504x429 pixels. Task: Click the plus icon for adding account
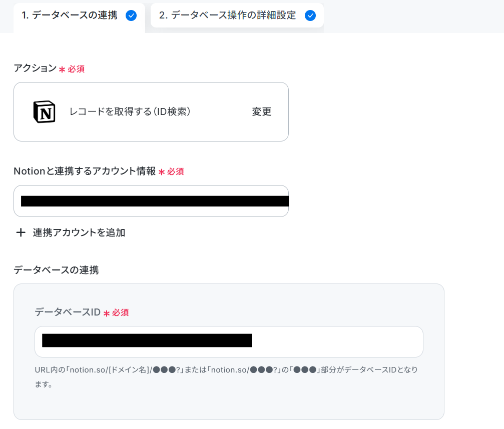[21, 232]
